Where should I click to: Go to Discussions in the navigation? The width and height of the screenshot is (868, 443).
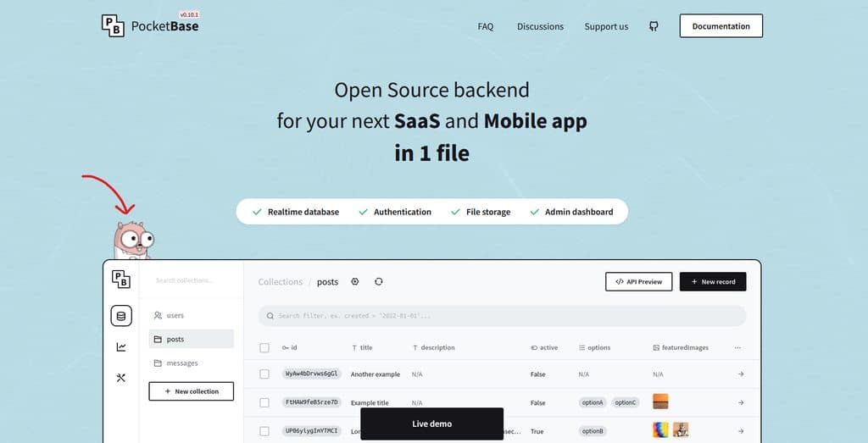(540, 26)
